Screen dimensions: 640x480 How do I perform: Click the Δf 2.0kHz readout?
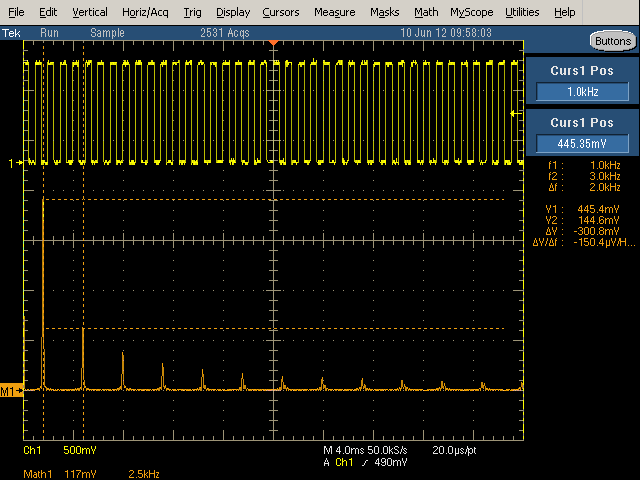point(584,187)
